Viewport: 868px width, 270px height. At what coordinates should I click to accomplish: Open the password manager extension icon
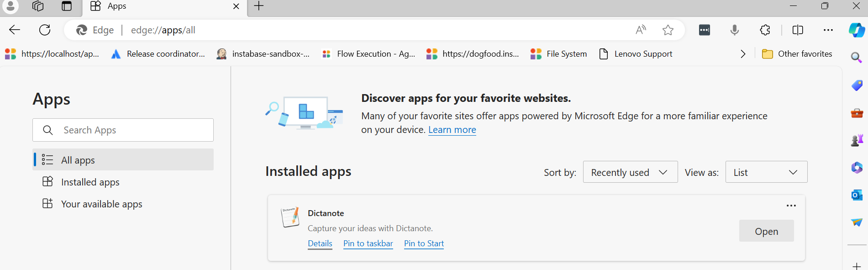(705, 30)
